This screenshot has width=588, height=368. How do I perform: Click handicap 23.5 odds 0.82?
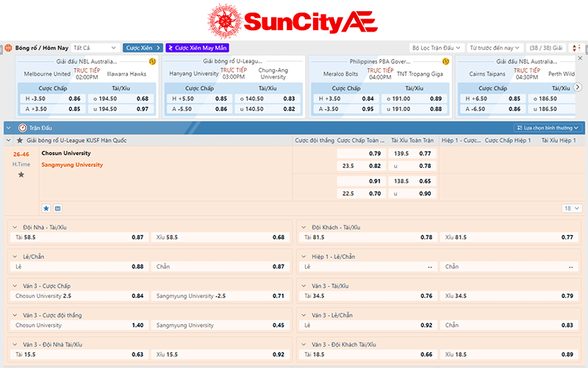[361, 166]
